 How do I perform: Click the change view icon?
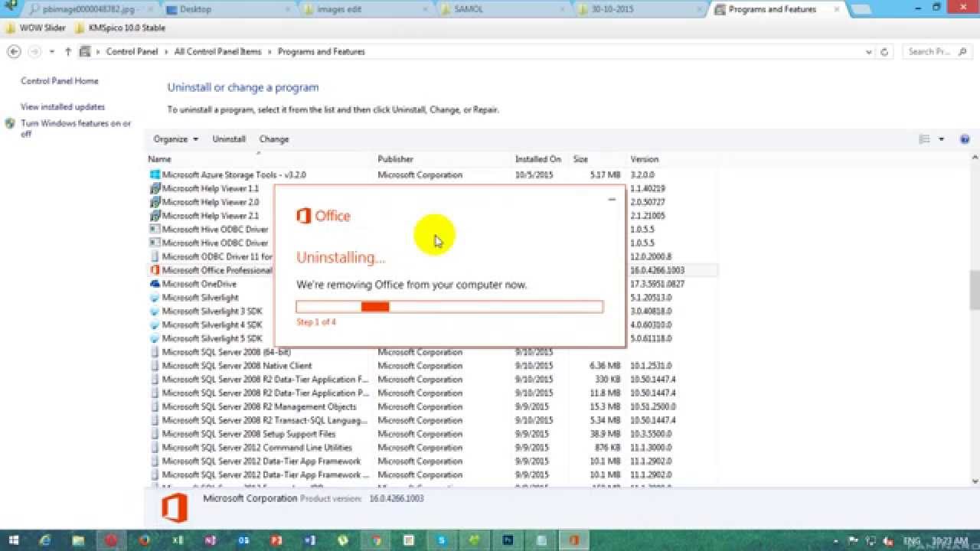[924, 139]
